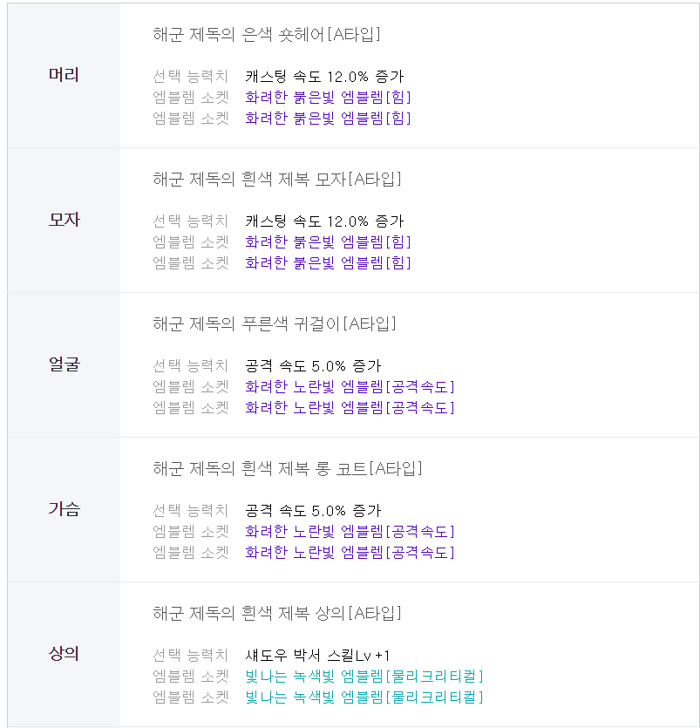Select item title 해군 제독의 은색 숏헤어[A타입]
700x728 pixels.
[x=267, y=34]
